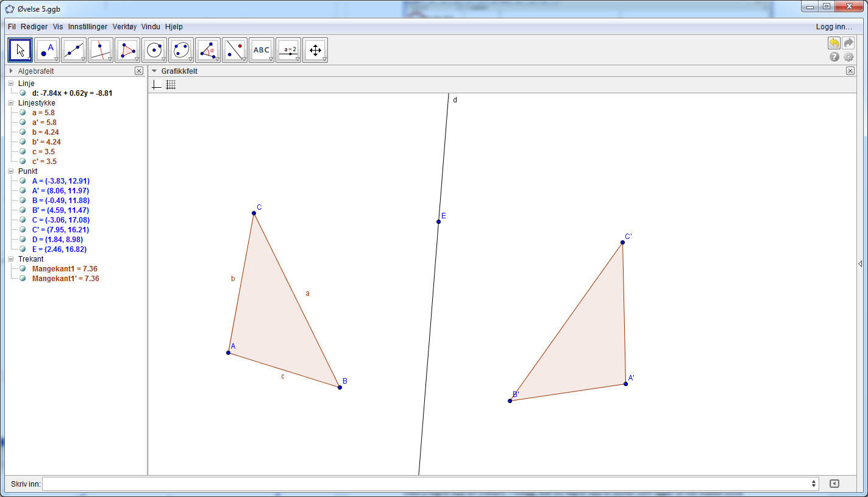This screenshot has height=497, width=868.
Task: Close the Grafikkfelt panel
Action: [x=850, y=71]
